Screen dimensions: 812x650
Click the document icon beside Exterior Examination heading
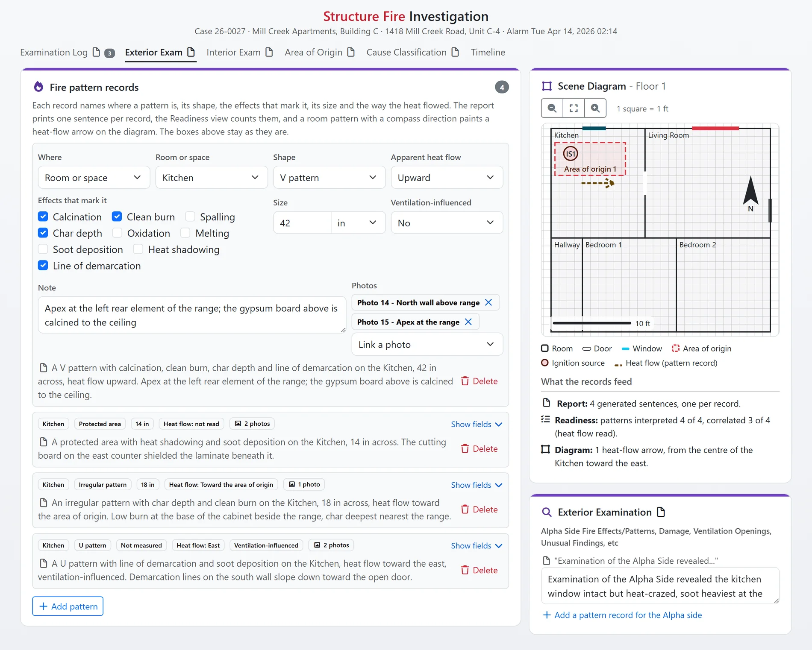[x=661, y=512]
